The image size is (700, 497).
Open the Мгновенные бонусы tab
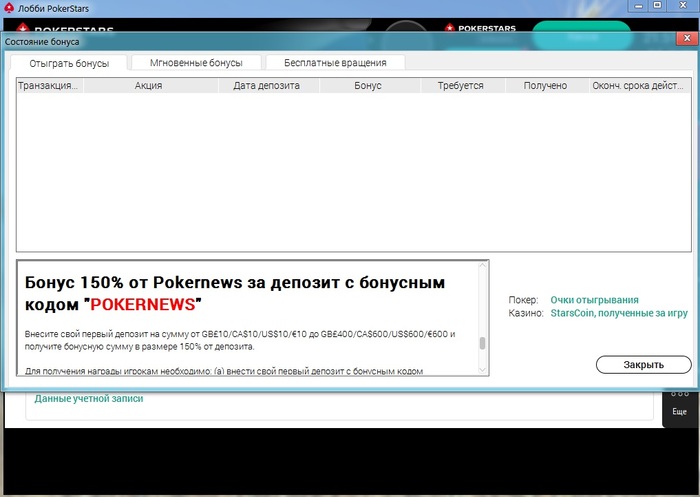[x=196, y=63]
